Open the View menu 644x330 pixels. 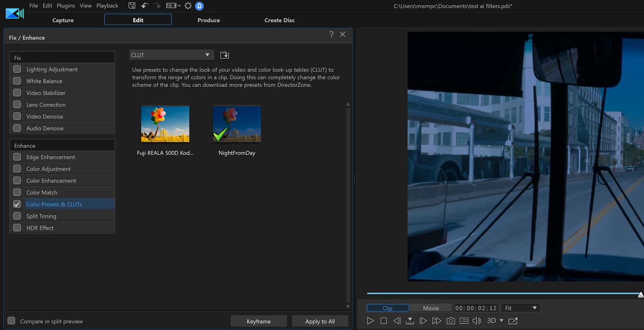tap(86, 6)
